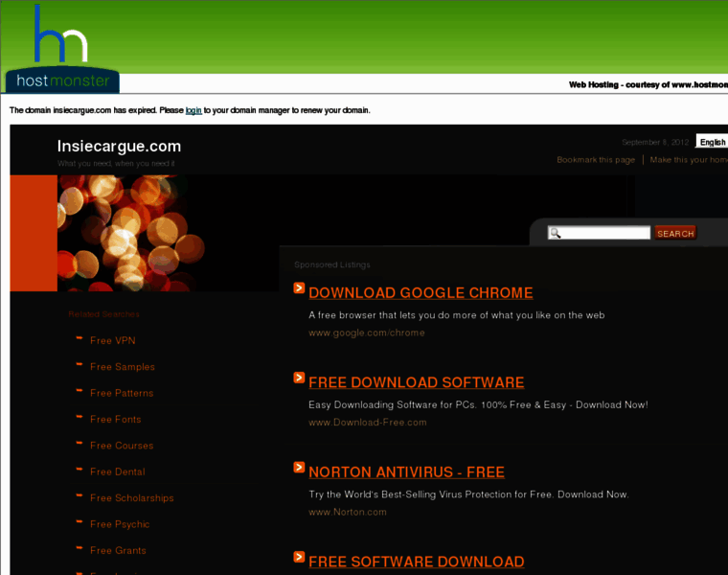Open the Free Software Download listing
728x575 pixels.
pos(417,562)
